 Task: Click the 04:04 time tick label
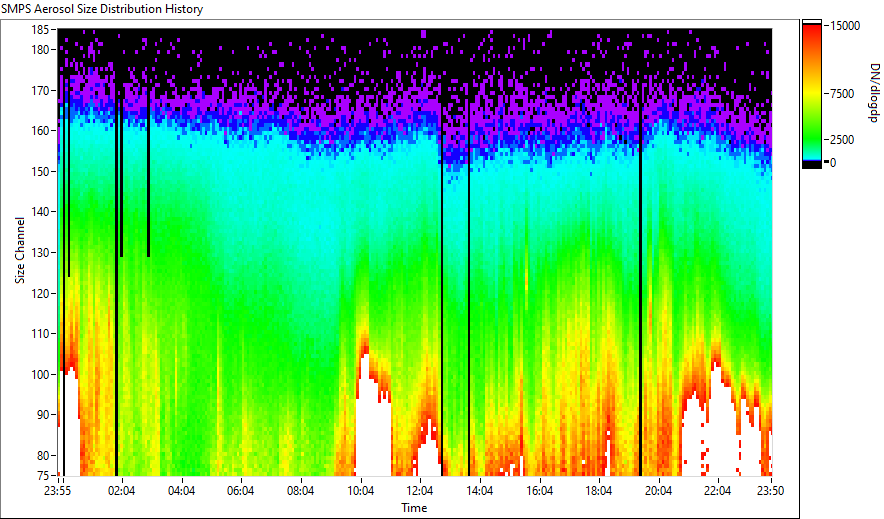(182, 491)
